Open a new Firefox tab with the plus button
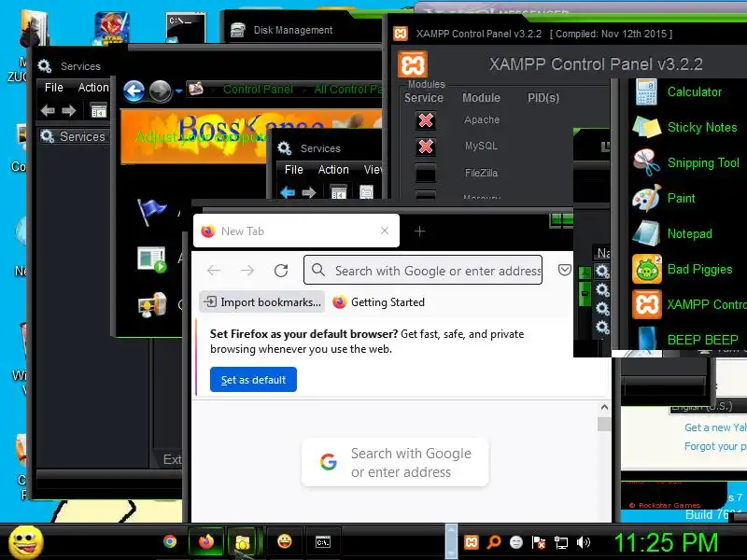This screenshot has width=747, height=560. [419, 231]
